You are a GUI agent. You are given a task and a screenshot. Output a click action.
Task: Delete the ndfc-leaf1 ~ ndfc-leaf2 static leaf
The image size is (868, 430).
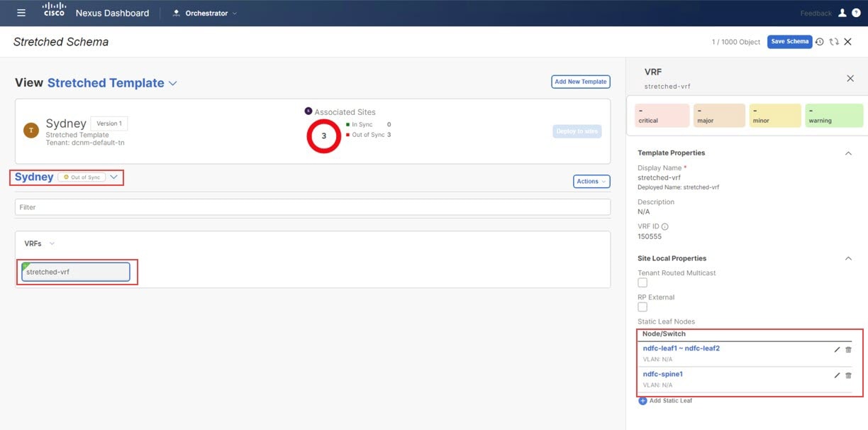(848, 349)
